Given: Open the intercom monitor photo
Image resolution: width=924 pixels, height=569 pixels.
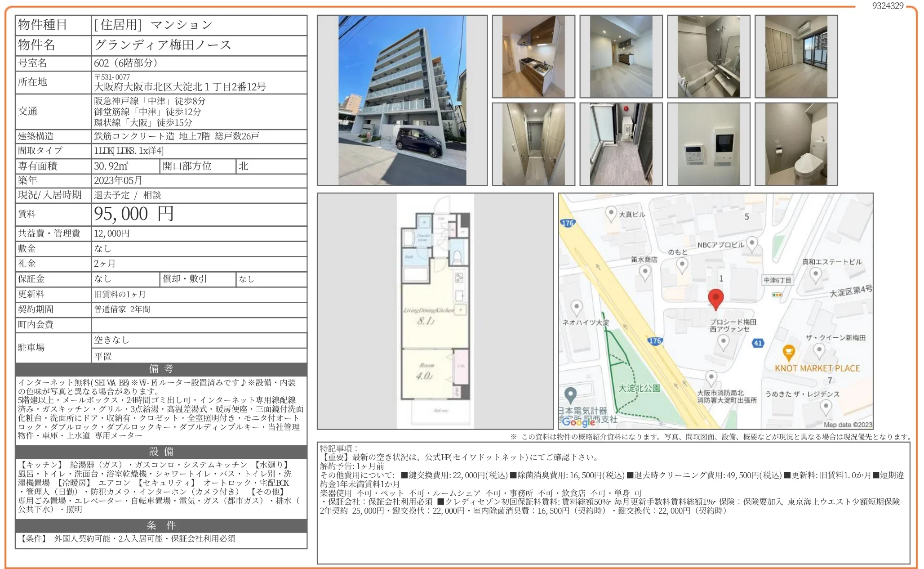Looking at the screenshot, I should pos(708,144).
